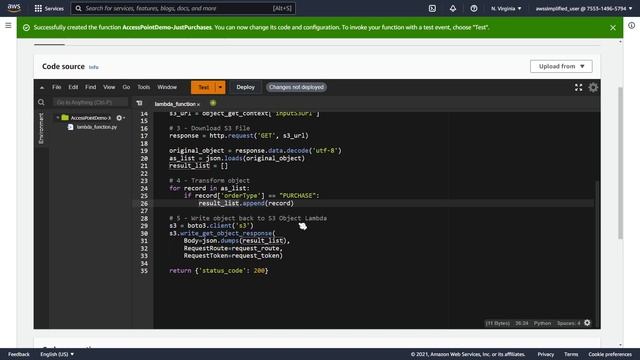Click line number 26 in the gutter
Image resolution: width=640 pixels, height=360 pixels.
pyautogui.click(x=144, y=203)
